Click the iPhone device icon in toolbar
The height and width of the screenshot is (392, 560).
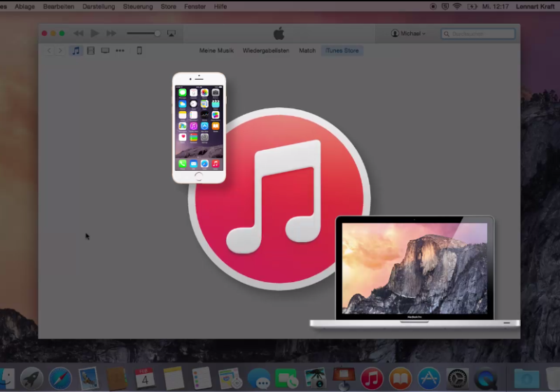pos(139,50)
